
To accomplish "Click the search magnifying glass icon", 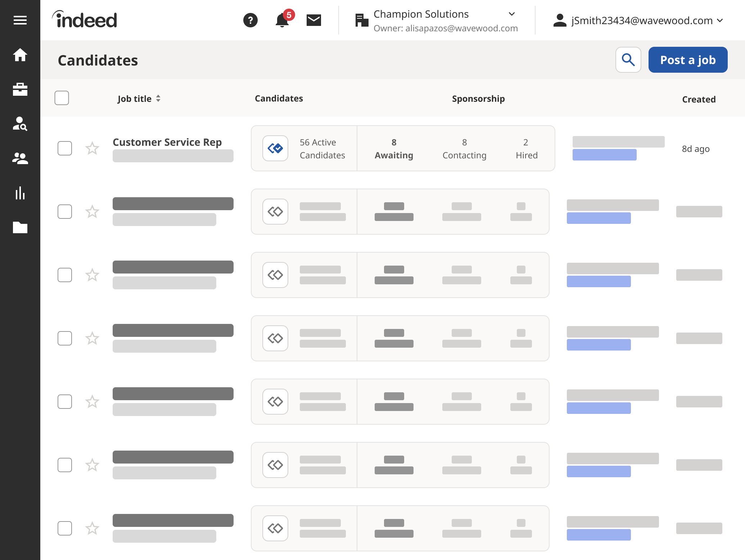I will [628, 59].
